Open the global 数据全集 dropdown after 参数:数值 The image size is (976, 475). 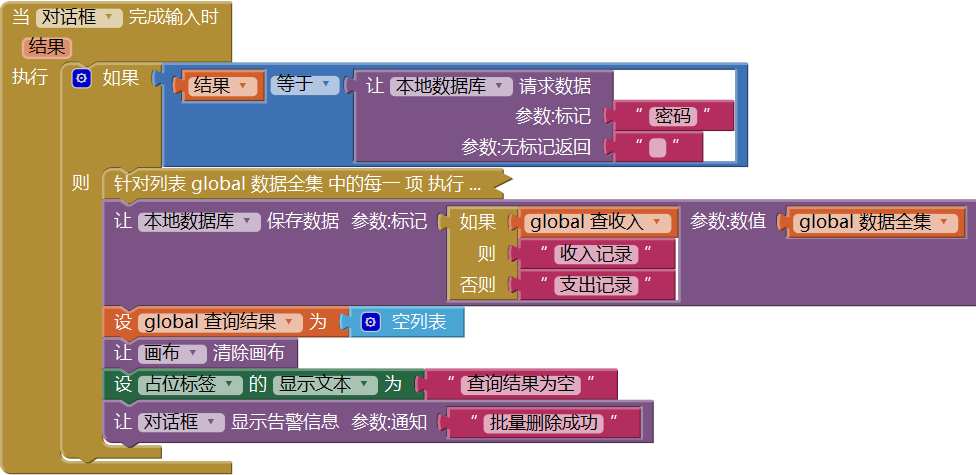pyautogui.click(x=875, y=222)
